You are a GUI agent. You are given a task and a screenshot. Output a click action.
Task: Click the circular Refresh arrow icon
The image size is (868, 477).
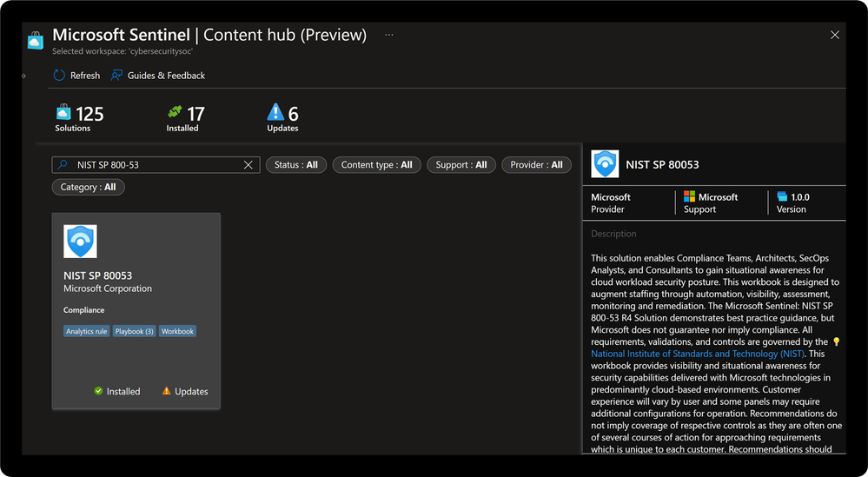click(59, 76)
